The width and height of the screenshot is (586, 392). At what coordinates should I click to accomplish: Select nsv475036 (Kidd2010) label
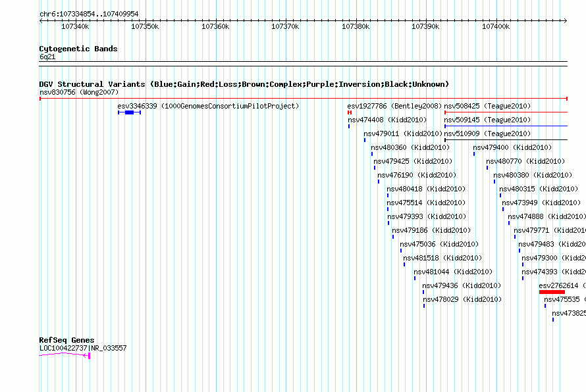tap(439, 244)
